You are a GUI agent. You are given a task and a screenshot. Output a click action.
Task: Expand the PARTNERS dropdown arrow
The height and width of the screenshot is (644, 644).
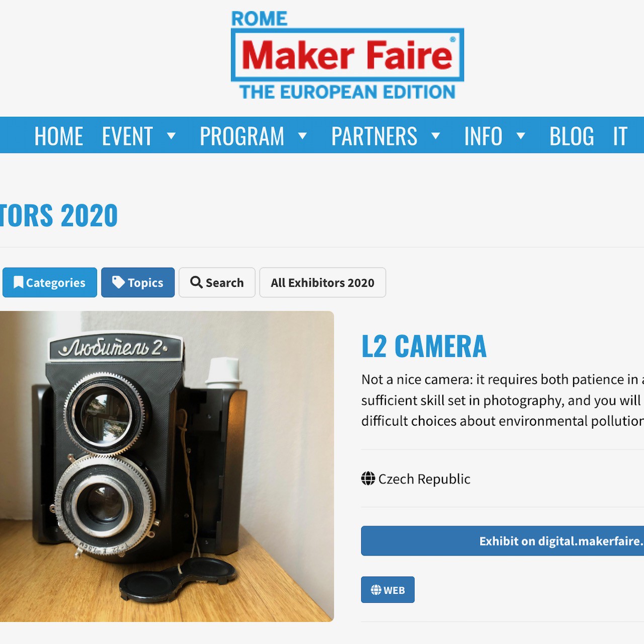pyautogui.click(x=436, y=136)
